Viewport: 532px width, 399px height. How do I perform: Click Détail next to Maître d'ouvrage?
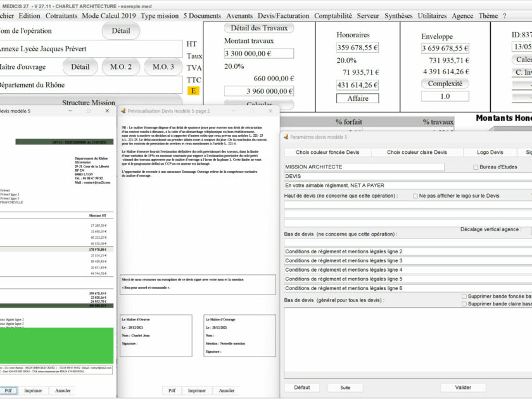pos(80,67)
